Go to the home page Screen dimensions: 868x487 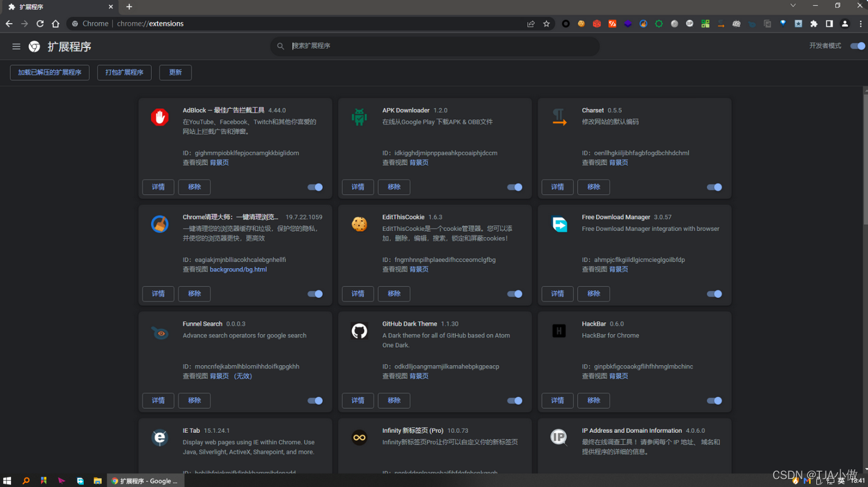55,24
